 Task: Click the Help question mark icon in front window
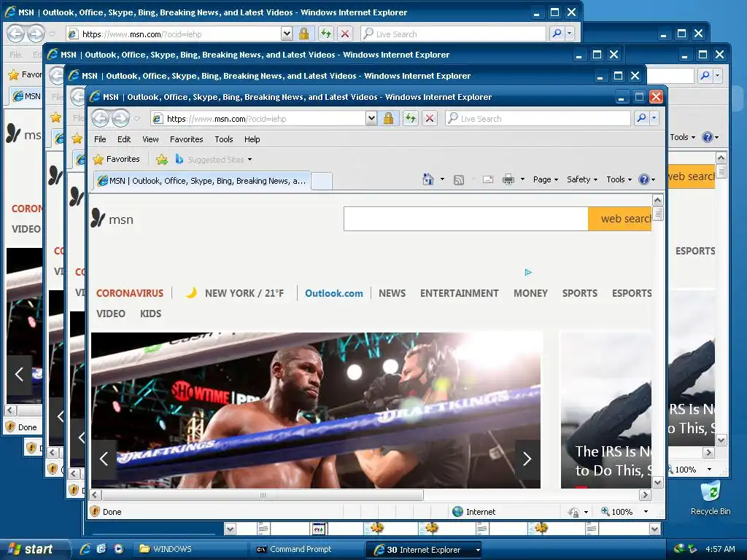643,179
